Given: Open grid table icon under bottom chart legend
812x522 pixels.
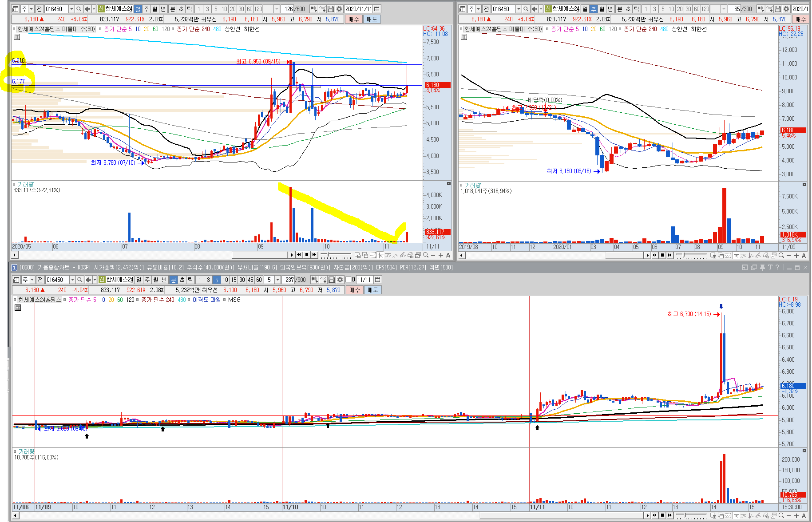Looking at the screenshot, I should point(18,308).
